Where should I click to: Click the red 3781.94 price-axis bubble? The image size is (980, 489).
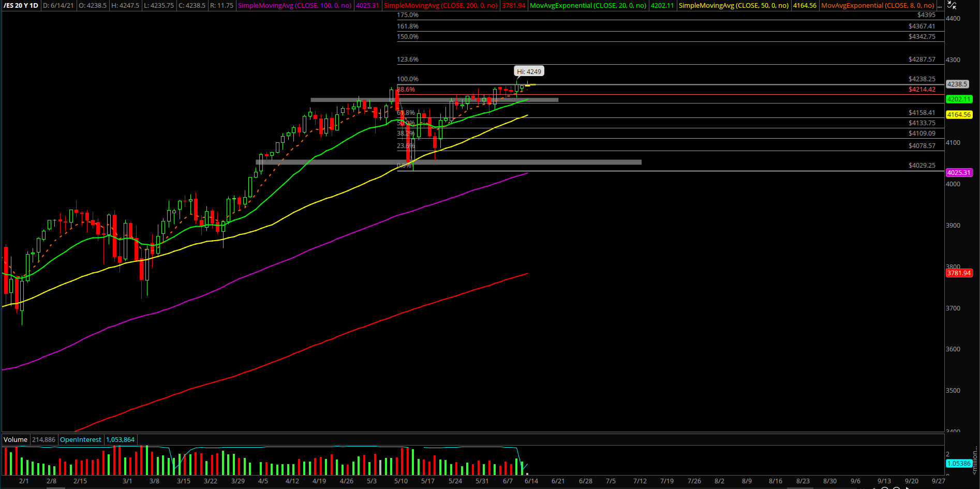959,273
